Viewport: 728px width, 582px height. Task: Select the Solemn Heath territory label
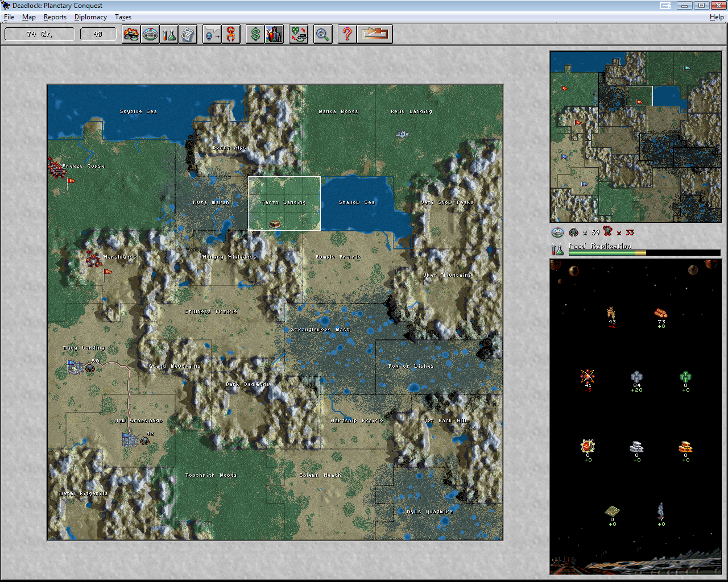(x=320, y=475)
